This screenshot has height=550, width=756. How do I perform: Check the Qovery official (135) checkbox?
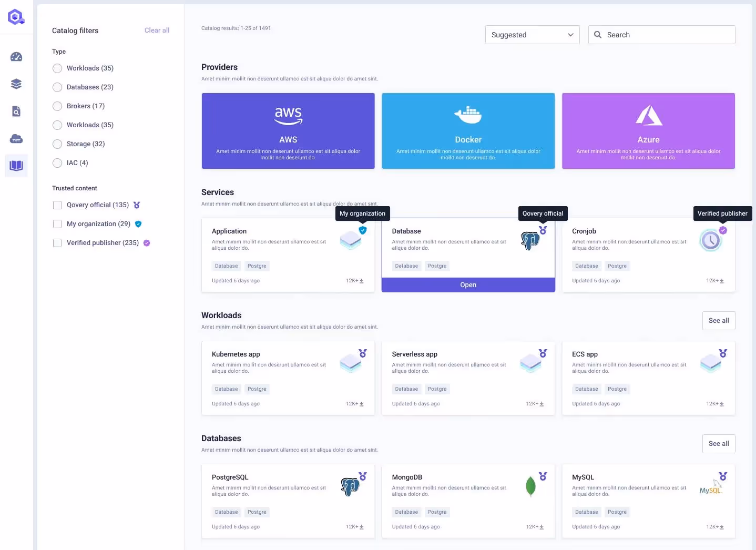coord(57,205)
